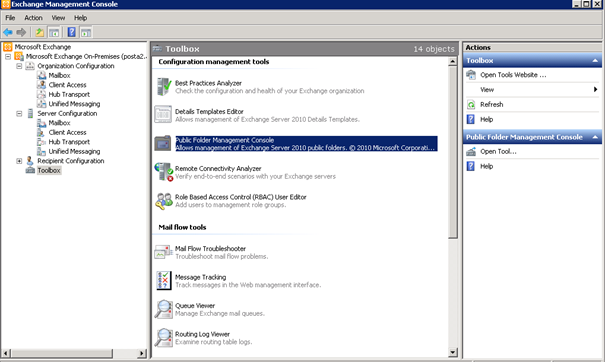605x362 pixels.
Task: Select the Details Templates Editor tool name
Action: click(x=209, y=112)
